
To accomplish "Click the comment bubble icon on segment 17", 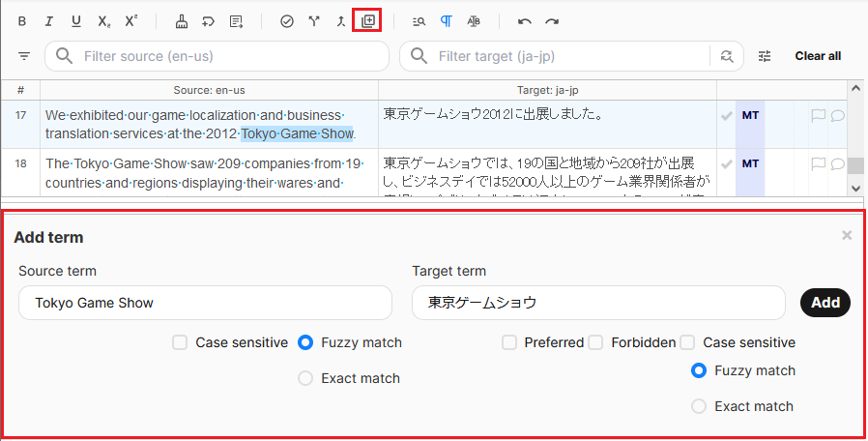I will (x=837, y=116).
